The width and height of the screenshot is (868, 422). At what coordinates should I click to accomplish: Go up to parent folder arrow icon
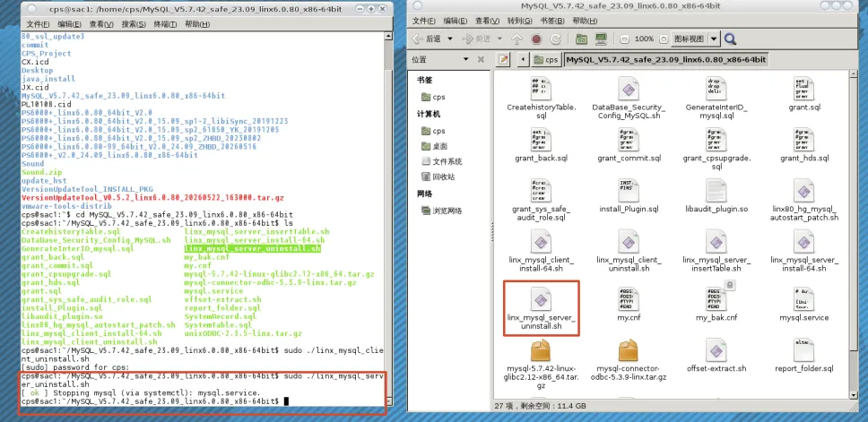coord(516,39)
